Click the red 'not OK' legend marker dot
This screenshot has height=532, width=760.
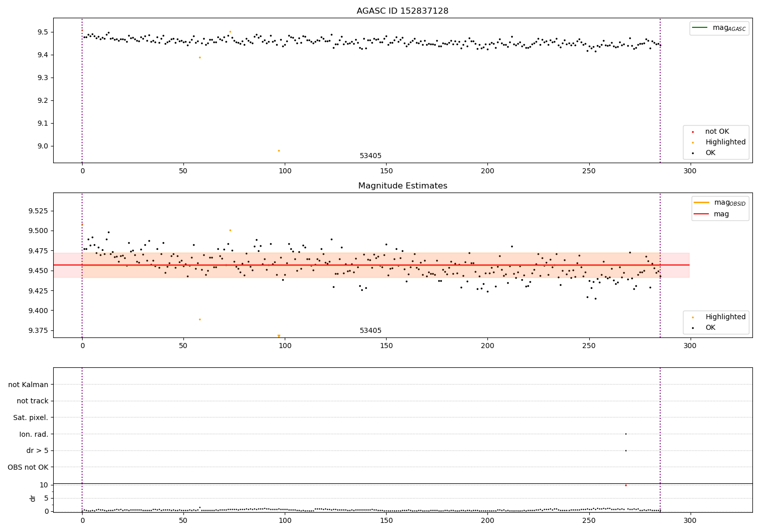coord(693,132)
